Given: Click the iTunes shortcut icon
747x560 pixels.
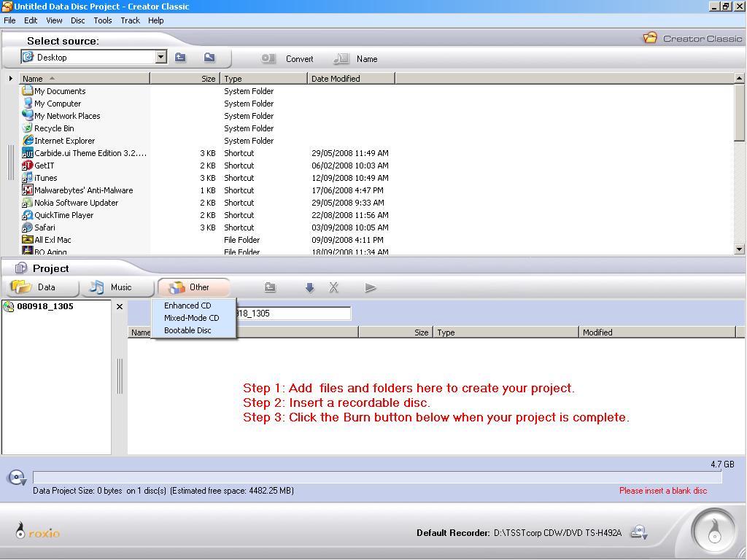Looking at the screenshot, I should click(28, 177).
